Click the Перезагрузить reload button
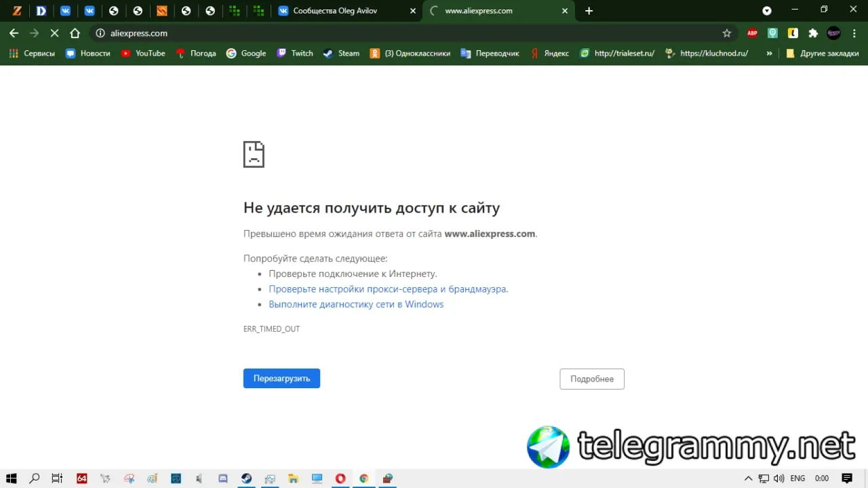 (x=281, y=379)
